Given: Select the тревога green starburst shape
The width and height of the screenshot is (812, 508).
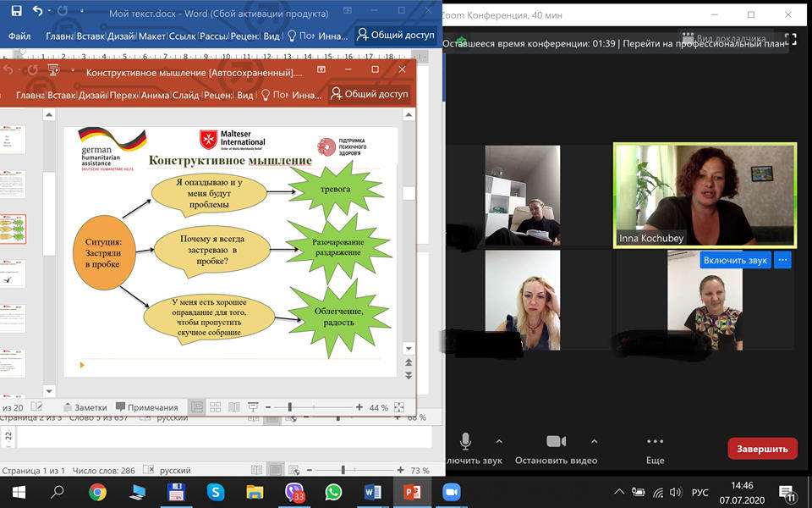Looking at the screenshot, I should pos(336,190).
